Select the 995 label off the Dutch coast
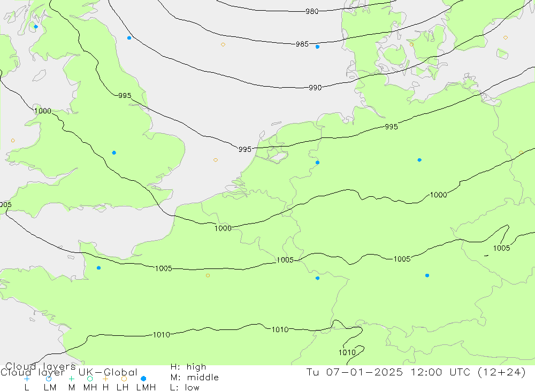Viewport: 535px width, 392px height. point(244,149)
